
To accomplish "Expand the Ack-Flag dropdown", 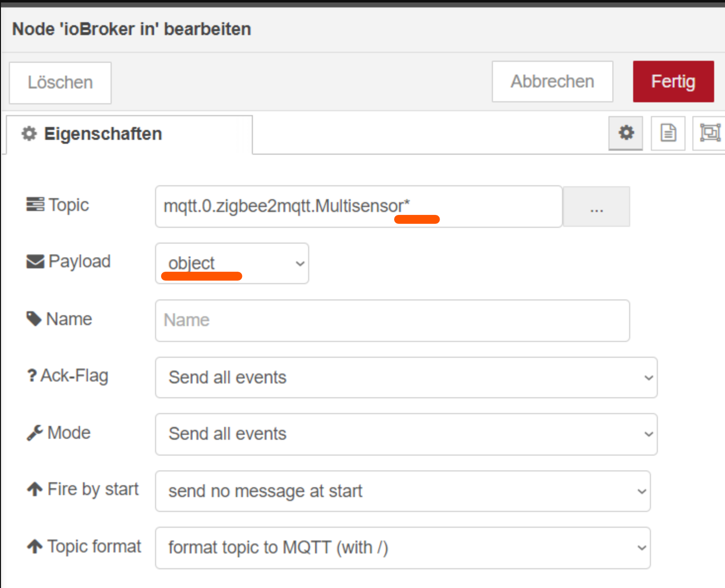I will pyautogui.click(x=406, y=378).
